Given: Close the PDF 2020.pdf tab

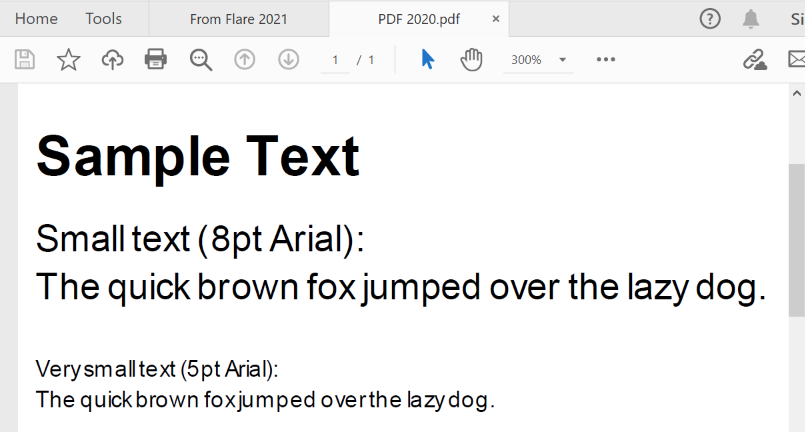Looking at the screenshot, I should 496,18.
